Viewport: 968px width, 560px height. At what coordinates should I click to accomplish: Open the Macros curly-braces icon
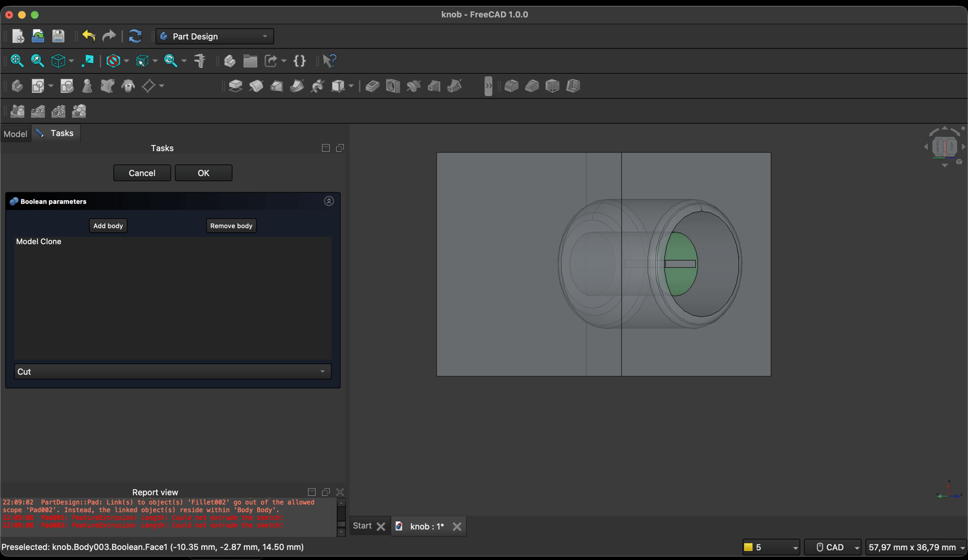coord(299,60)
